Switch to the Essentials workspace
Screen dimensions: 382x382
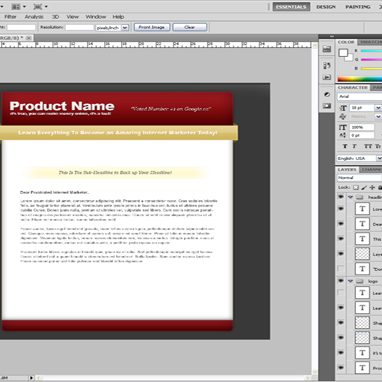click(x=291, y=7)
